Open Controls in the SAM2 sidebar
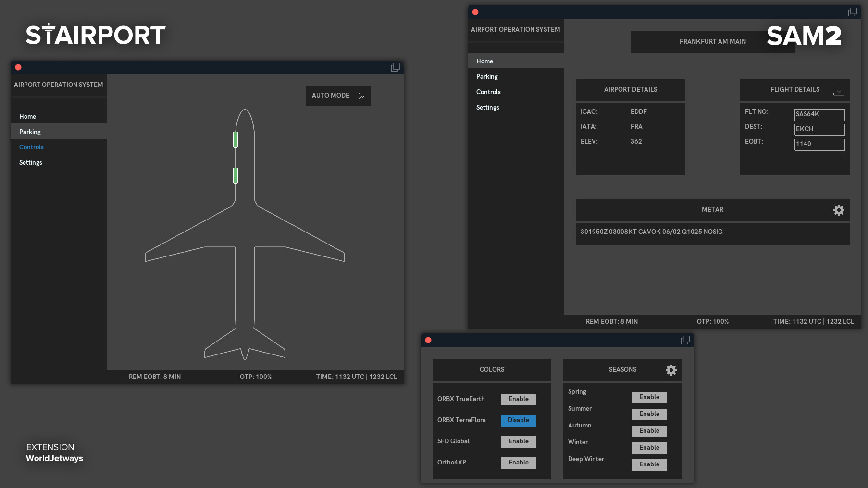This screenshot has width=868, height=488. (x=488, y=92)
